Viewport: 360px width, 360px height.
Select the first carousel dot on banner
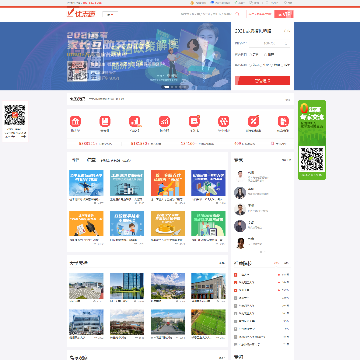pyautogui.click(x=166, y=87)
